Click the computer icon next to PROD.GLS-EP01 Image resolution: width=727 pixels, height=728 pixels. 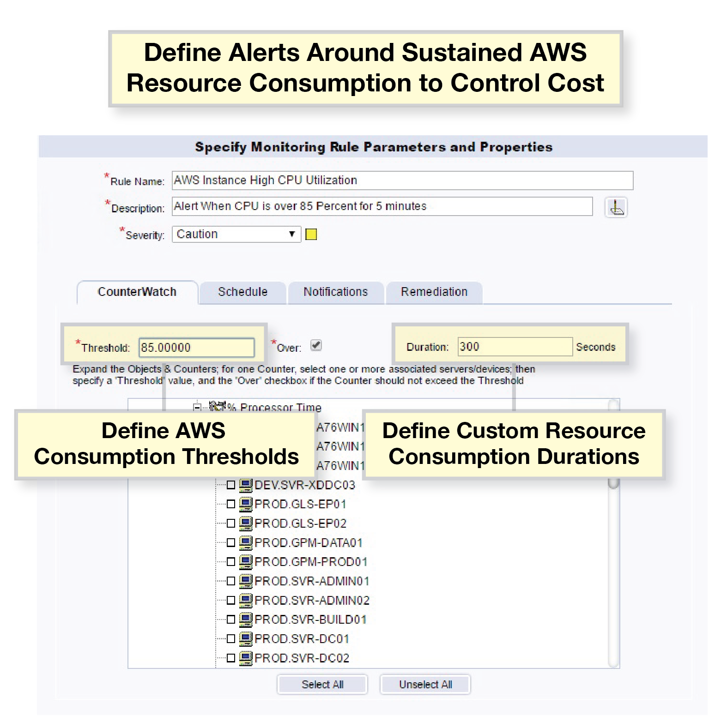click(246, 504)
